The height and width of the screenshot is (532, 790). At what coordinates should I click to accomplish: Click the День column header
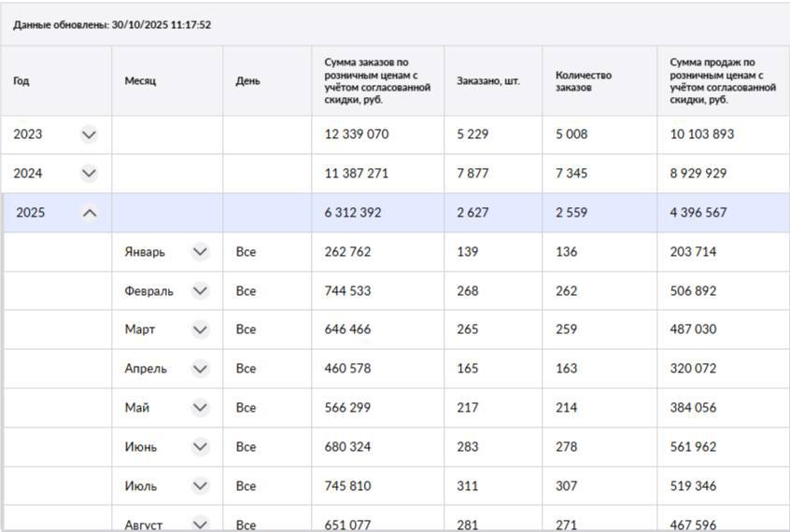[247, 81]
